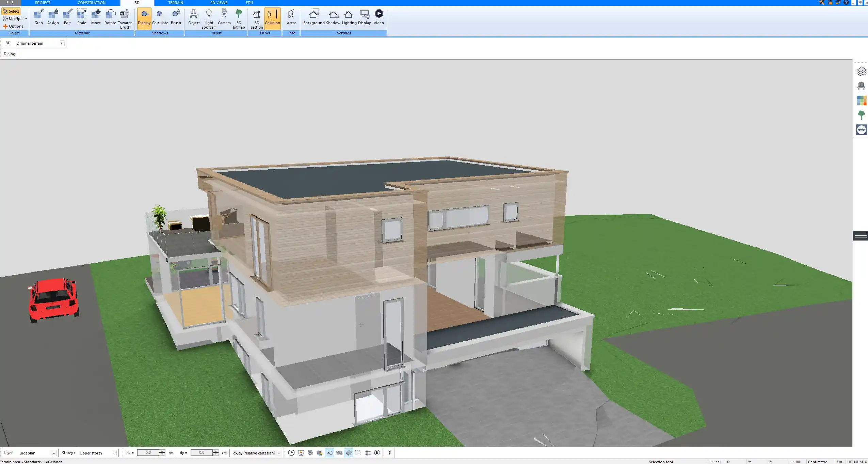Open the Original terrain view dropdown

(62, 43)
